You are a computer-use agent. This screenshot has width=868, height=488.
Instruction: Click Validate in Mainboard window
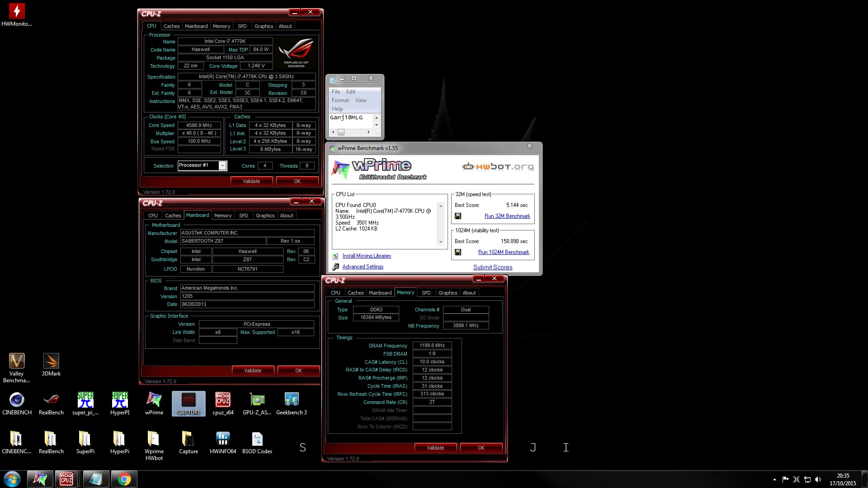(253, 371)
